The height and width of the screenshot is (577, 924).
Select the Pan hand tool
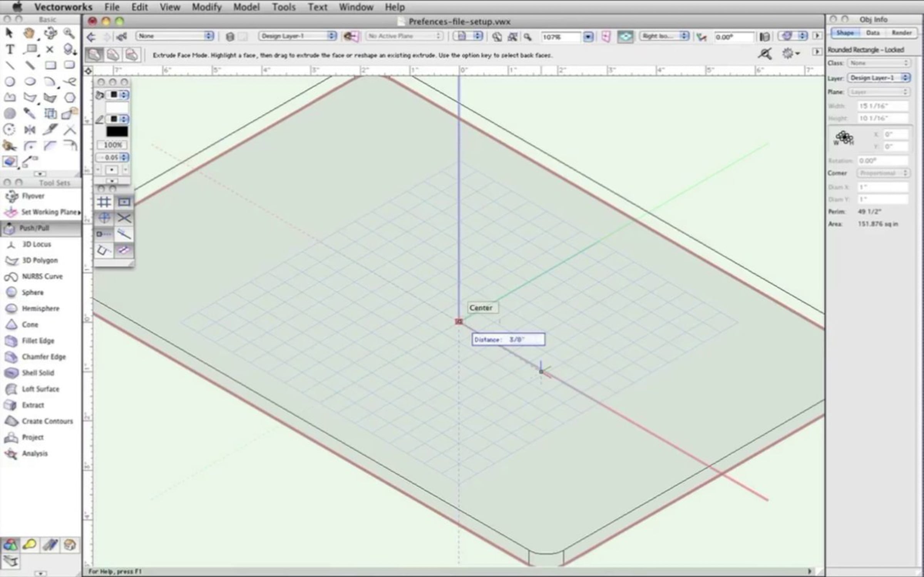(29, 34)
